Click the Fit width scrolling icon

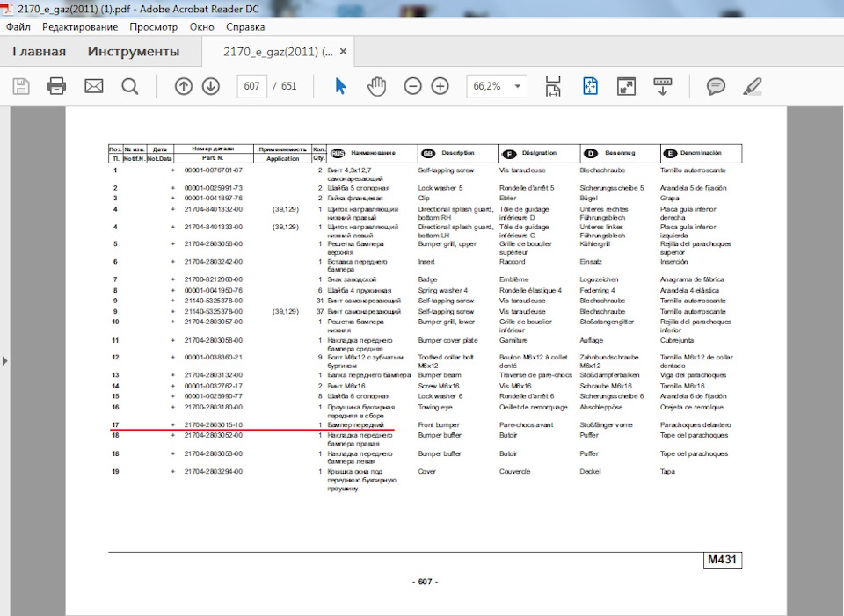(x=553, y=86)
